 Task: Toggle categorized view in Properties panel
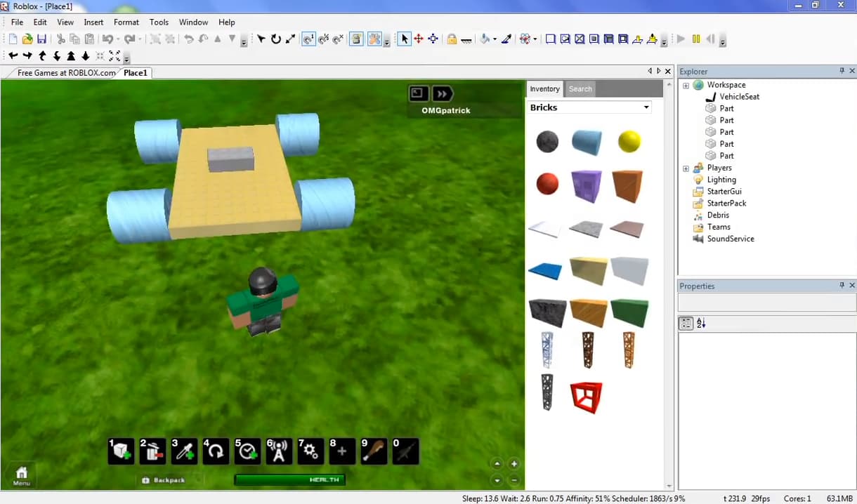686,323
